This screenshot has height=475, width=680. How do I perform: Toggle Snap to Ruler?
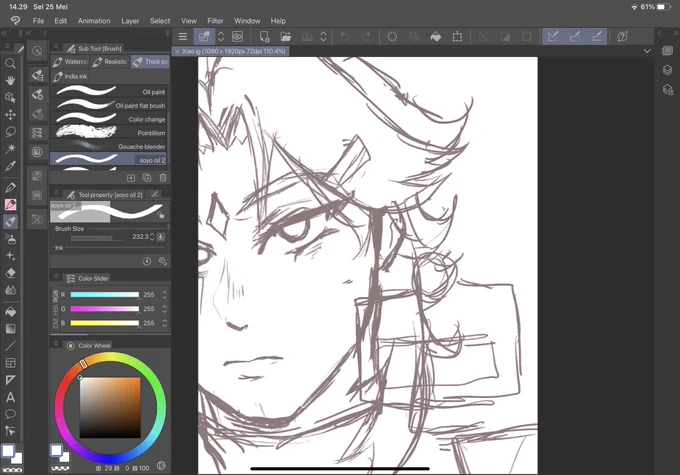click(x=552, y=36)
